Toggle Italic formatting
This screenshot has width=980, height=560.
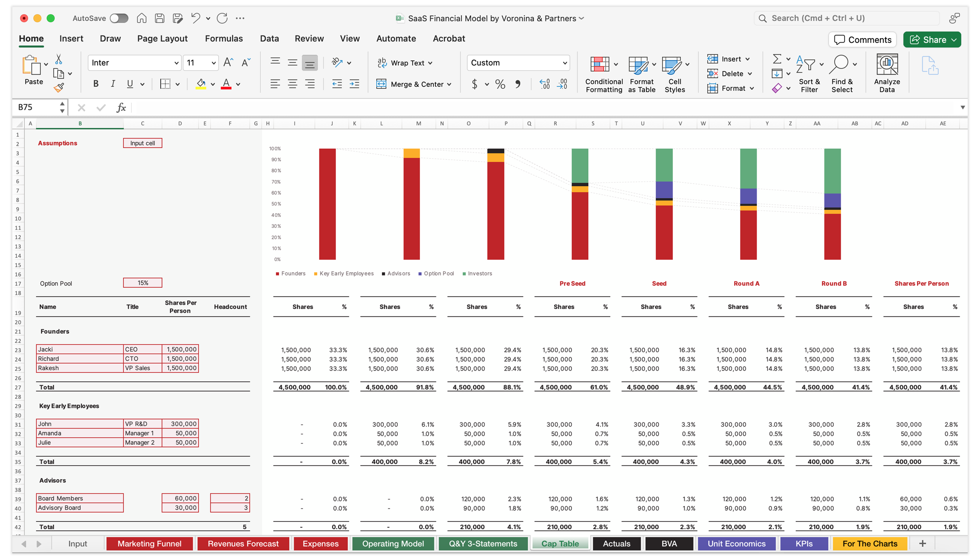(113, 84)
